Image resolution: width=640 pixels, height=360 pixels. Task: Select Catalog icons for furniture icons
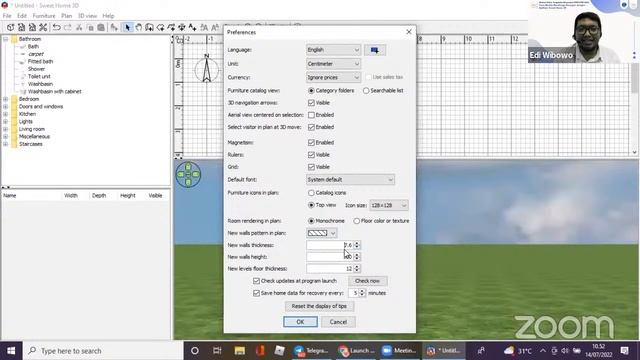pos(311,193)
